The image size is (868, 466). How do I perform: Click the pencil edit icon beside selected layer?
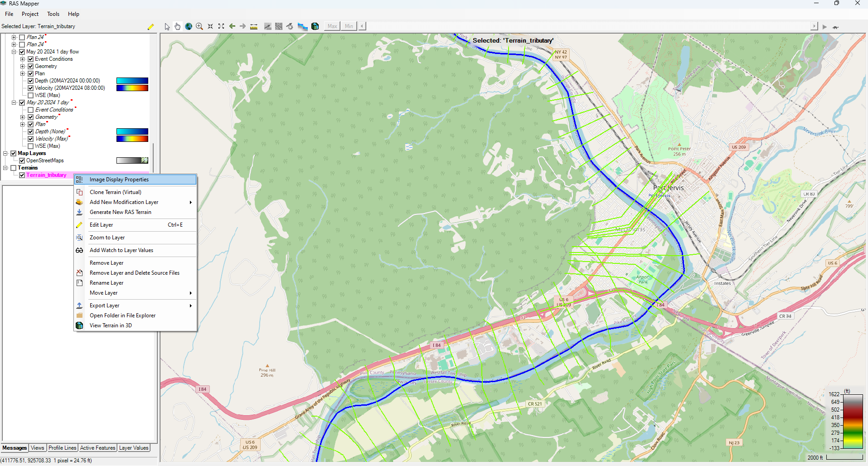coord(151,27)
